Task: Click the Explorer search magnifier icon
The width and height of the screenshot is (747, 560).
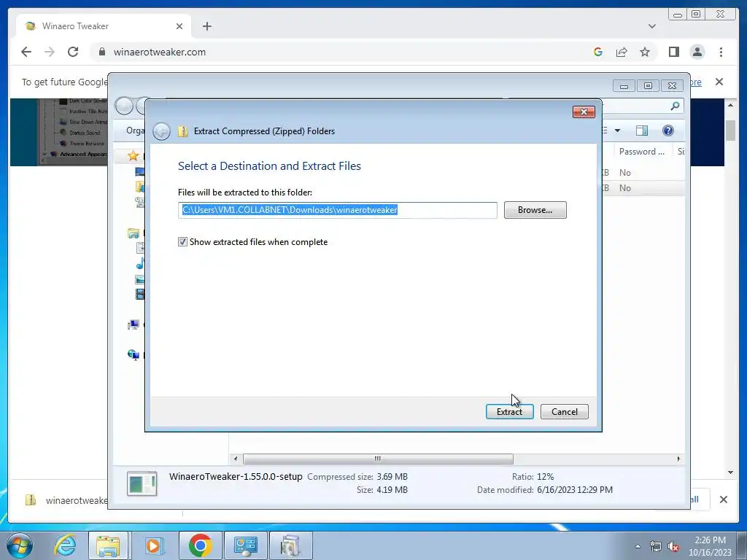Action: (x=675, y=106)
